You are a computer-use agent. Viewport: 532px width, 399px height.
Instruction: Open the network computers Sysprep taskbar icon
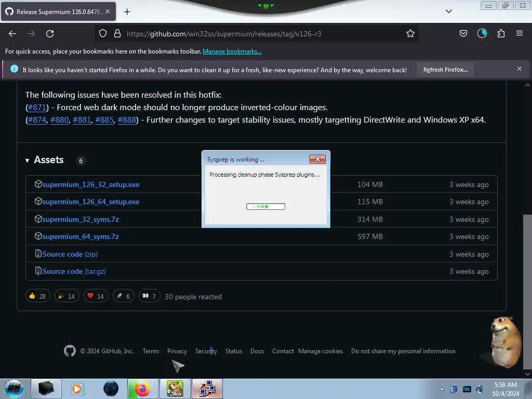[207, 389]
